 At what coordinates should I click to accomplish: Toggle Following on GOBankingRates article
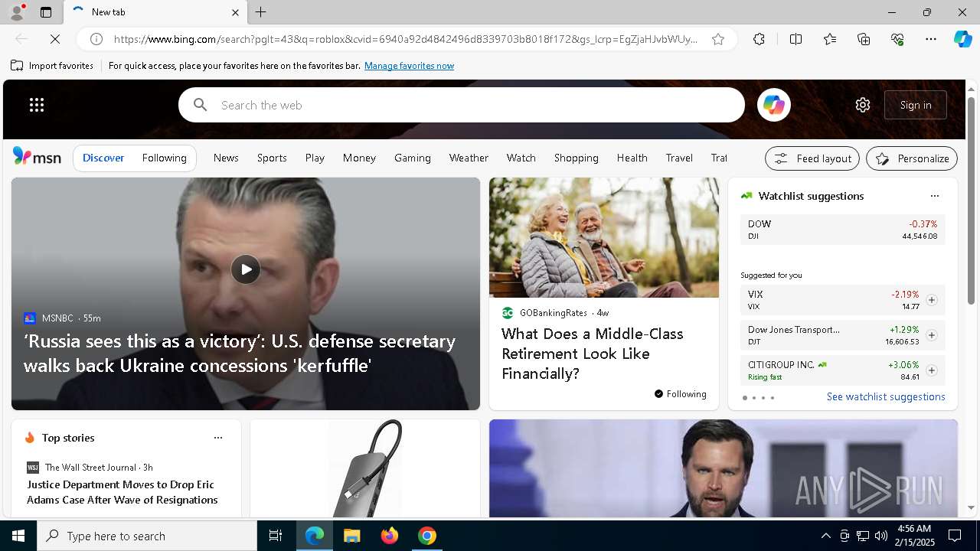click(x=681, y=394)
